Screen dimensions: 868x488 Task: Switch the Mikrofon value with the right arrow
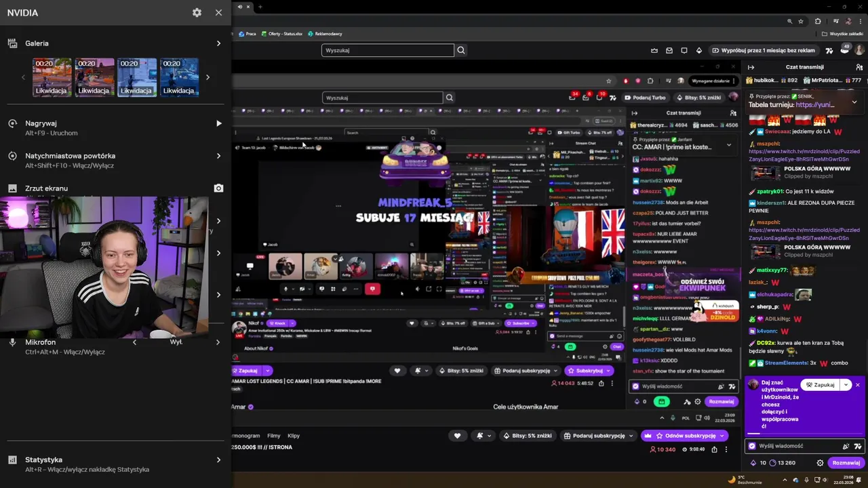218,342
